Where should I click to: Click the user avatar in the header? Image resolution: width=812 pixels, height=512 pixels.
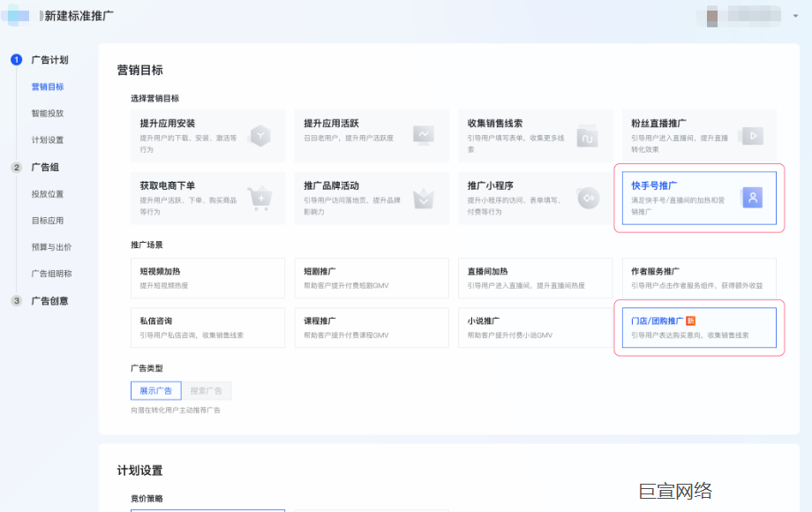(712, 17)
